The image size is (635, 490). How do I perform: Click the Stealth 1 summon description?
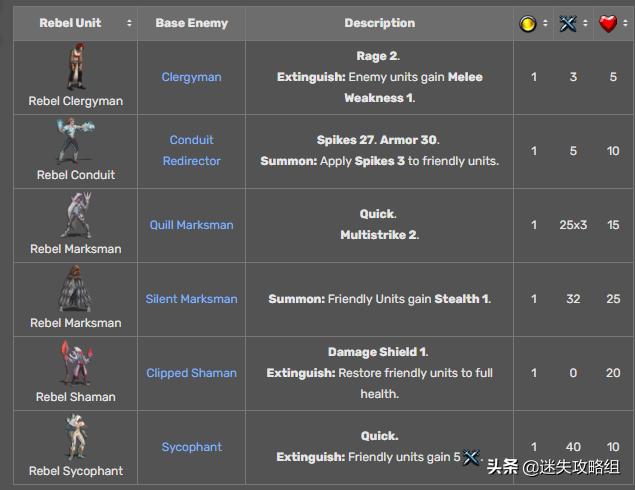(x=379, y=299)
